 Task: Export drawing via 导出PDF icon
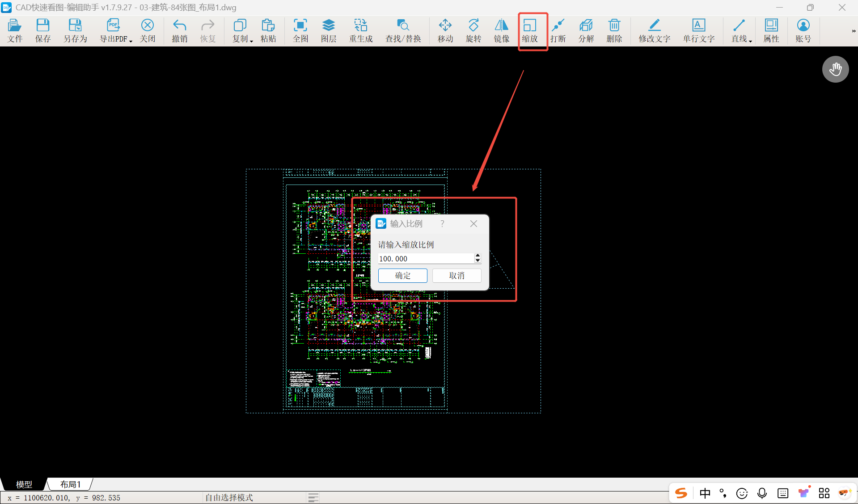tap(113, 31)
